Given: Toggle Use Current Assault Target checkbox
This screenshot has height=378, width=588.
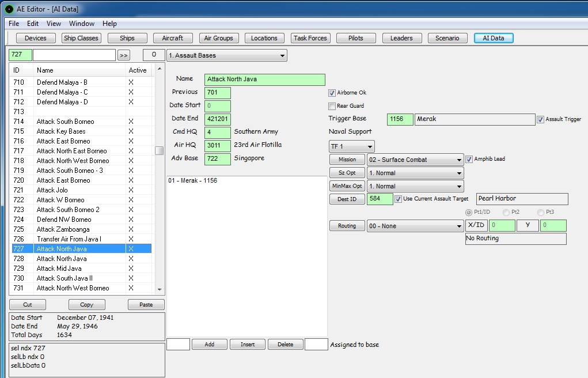Looking at the screenshot, I should (399, 199).
